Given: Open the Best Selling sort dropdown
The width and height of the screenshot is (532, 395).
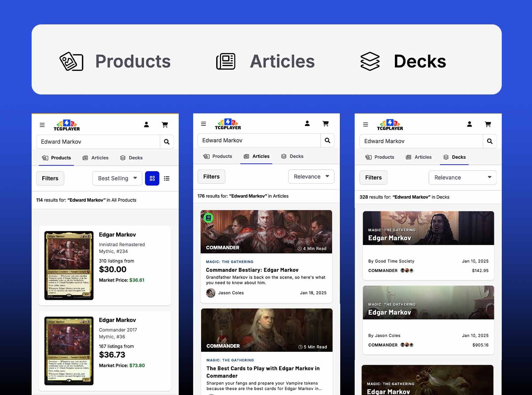Looking at the screenshot, I should (x=117, y=178).
